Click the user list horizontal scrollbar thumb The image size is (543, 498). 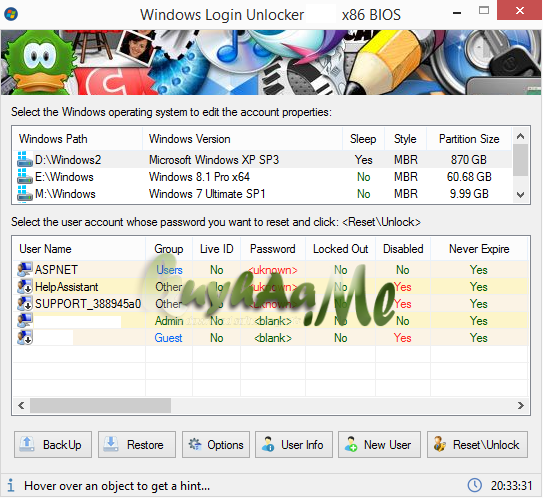point(100,405)
